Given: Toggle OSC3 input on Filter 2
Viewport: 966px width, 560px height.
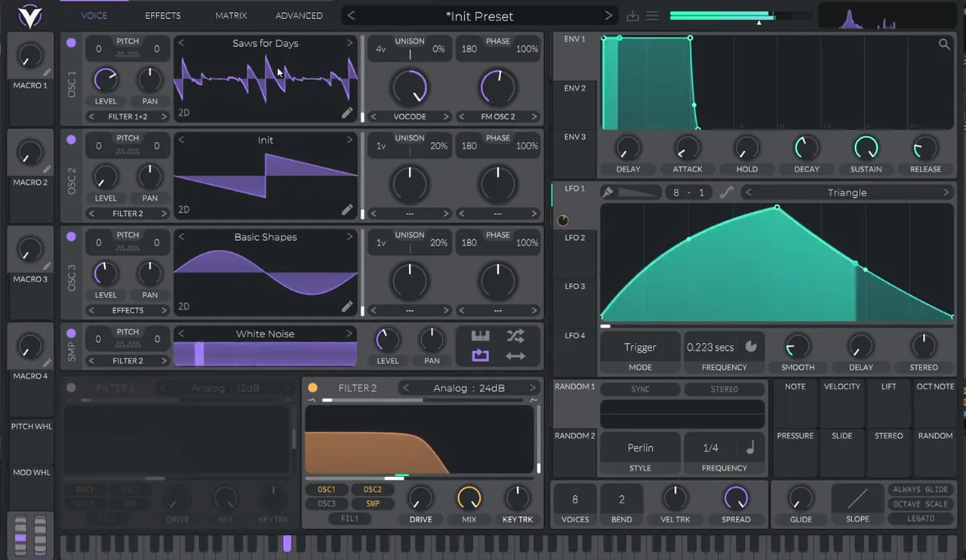Looking at the screenshot, I should [327, 503].
